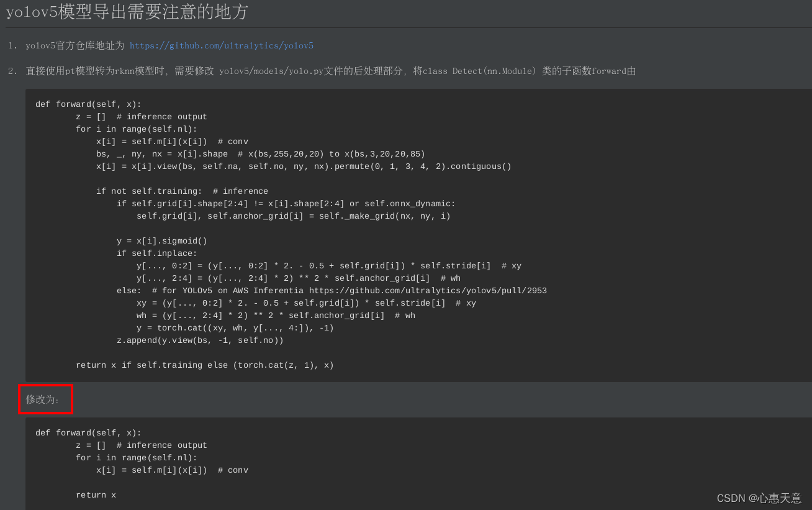This screenshot has width=812, height=510.
Task: Click the line starting "xy = (y[..., 0:2]"
Action: click(x=306, y=303)
